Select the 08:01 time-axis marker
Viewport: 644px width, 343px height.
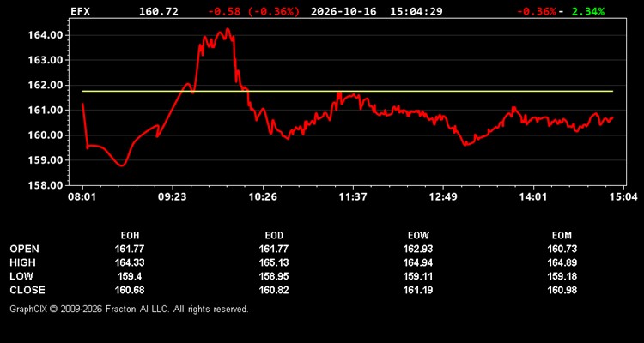pos(82,197)
